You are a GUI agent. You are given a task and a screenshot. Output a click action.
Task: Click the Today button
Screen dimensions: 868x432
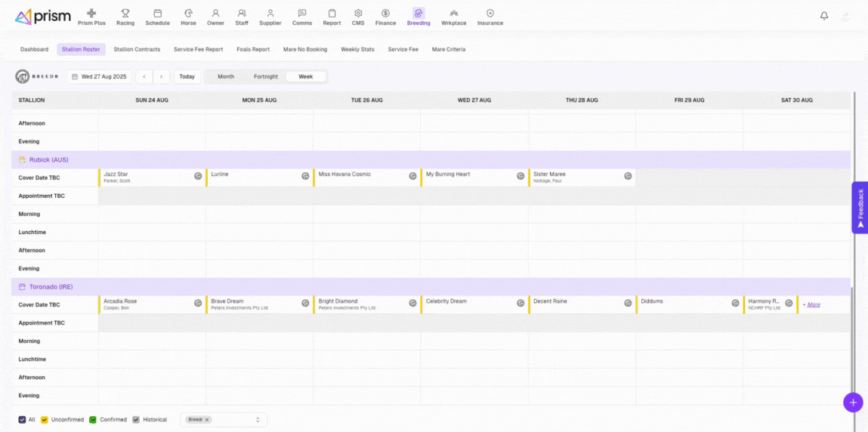coord(187,76)
